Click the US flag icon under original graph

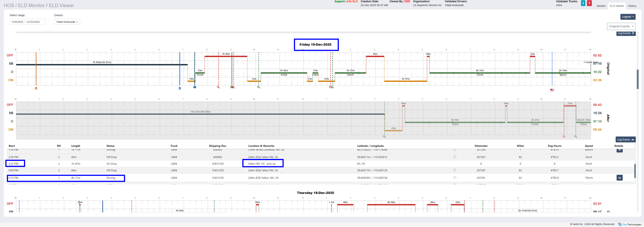coord(552,90)
